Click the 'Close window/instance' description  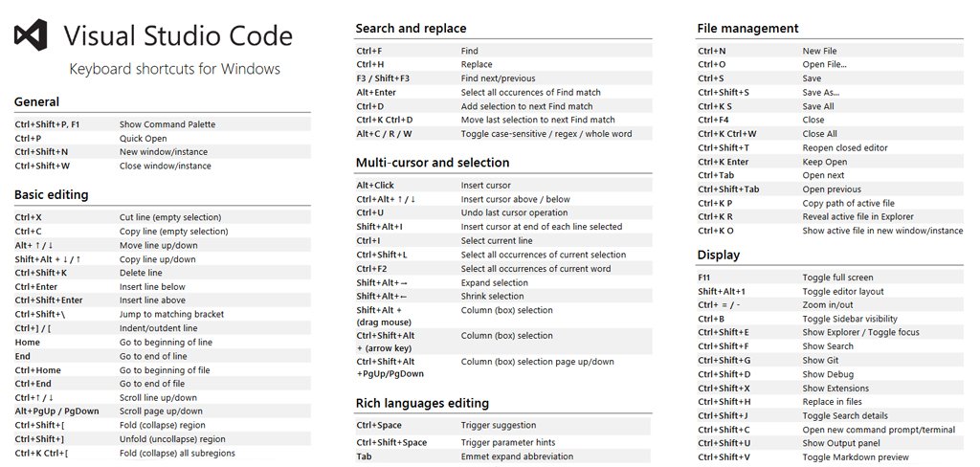click(165, 166)
